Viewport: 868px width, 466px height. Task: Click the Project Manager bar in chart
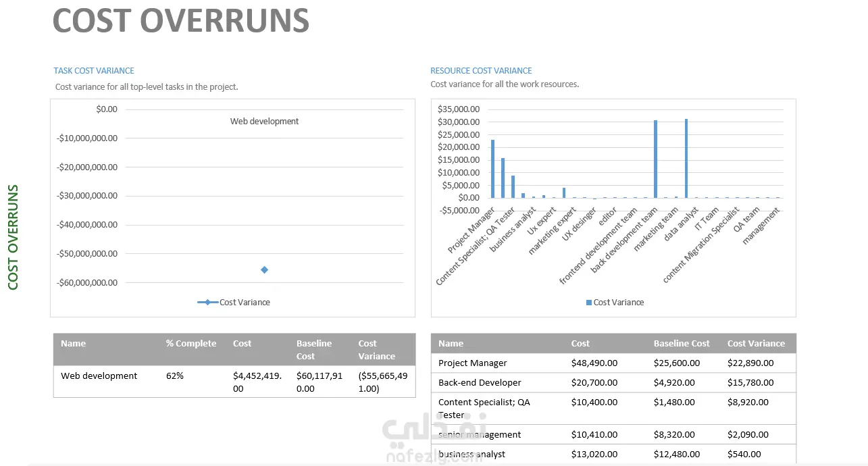pos(492,169)
